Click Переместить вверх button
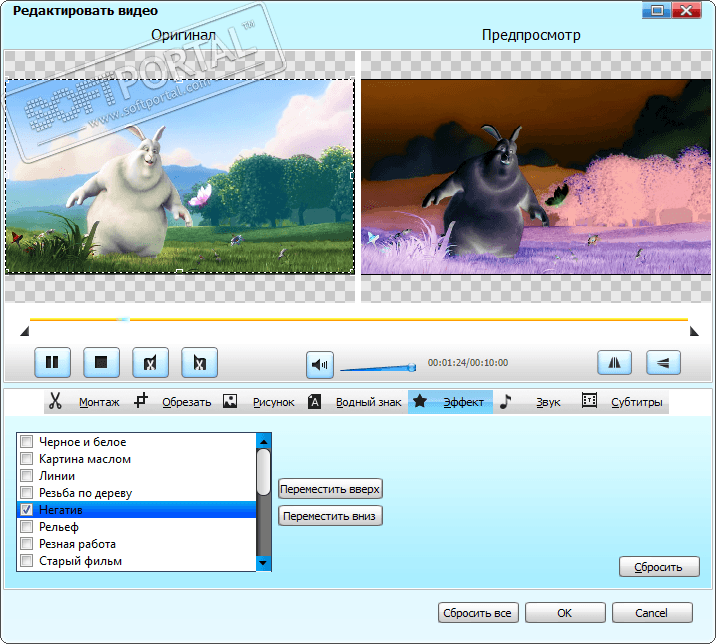 click(330, 489)
